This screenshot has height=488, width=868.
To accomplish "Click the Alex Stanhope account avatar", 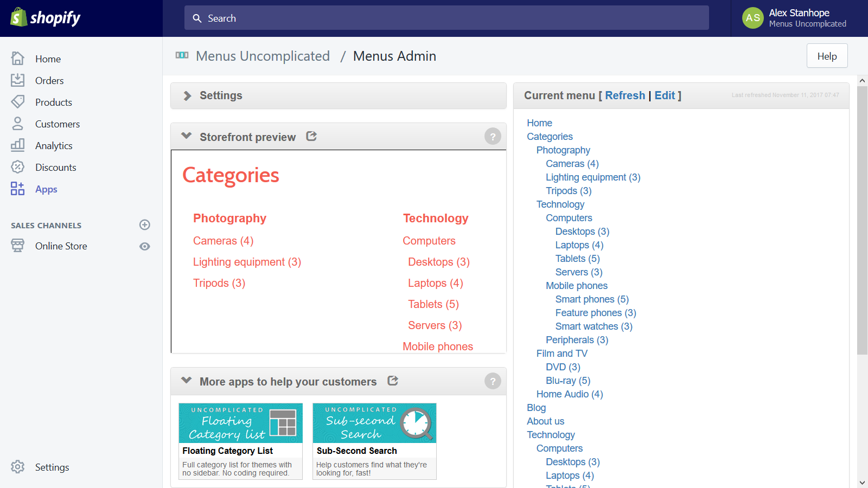I will pos(753,18).
